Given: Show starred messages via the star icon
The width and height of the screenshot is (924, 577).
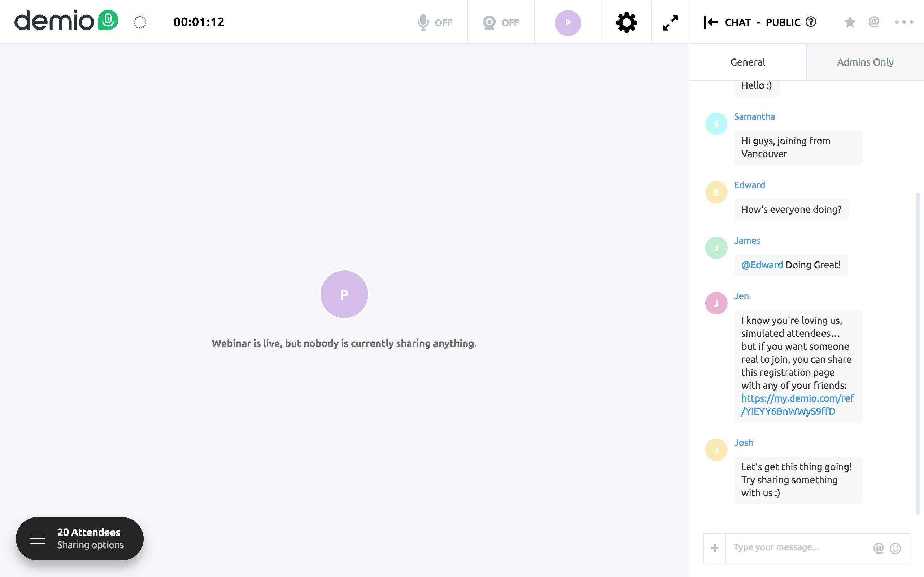Looking at the screenshot, I should point(850,22).
